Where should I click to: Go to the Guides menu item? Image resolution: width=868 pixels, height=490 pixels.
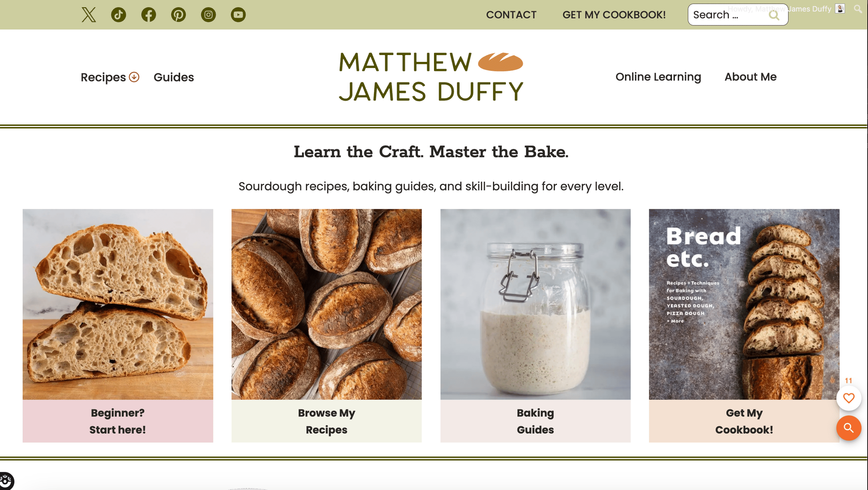[x=174, y=77]
